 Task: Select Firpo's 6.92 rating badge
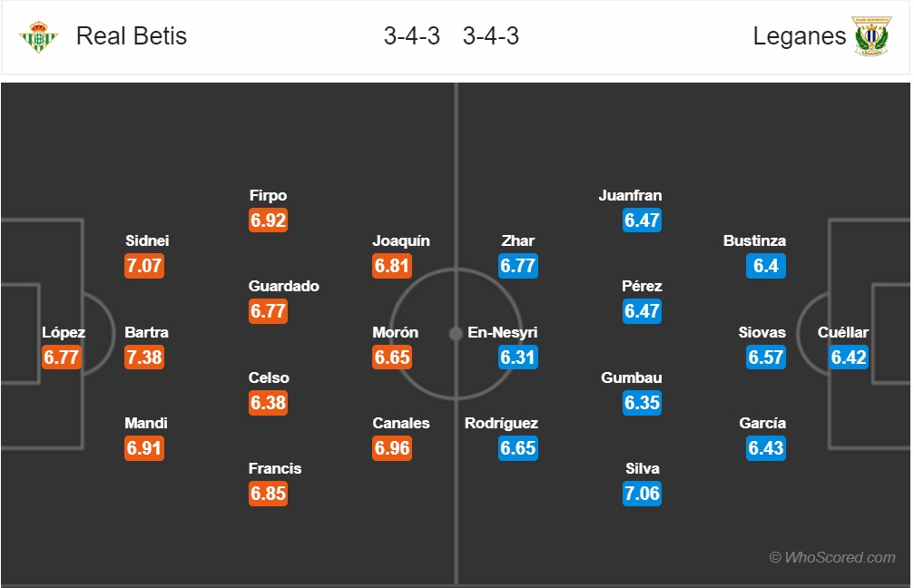tap(268, 220)
